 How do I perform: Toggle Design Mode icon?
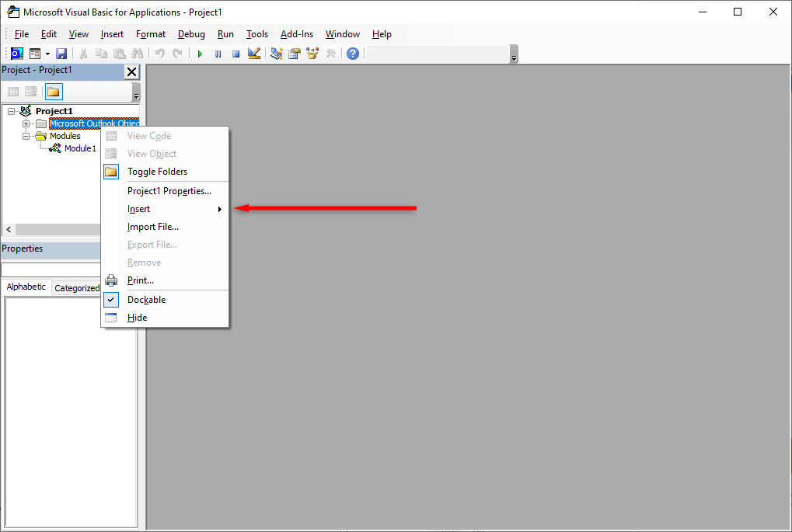click(x=254, y=54)
